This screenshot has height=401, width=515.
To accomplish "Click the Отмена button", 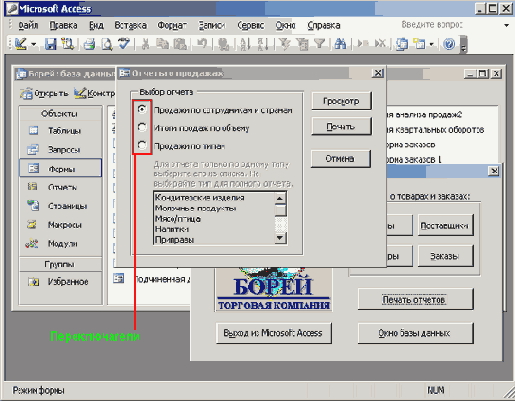I will pos(341,158).
